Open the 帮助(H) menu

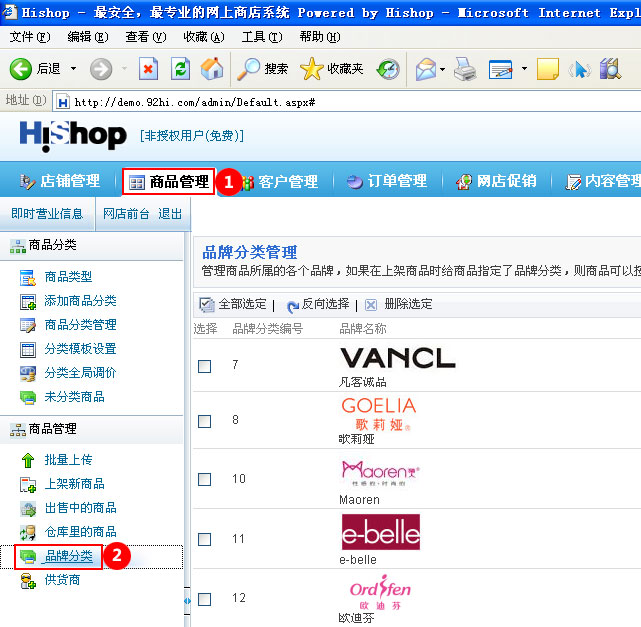(320, 37)
